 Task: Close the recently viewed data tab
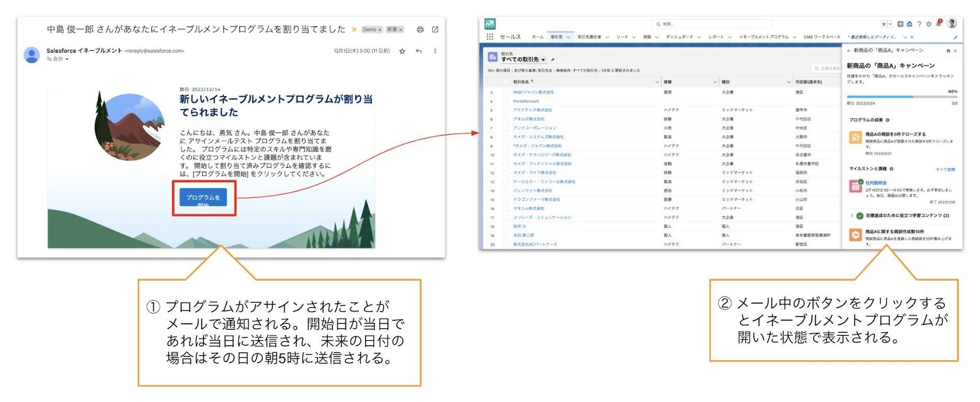pos(912,37)
